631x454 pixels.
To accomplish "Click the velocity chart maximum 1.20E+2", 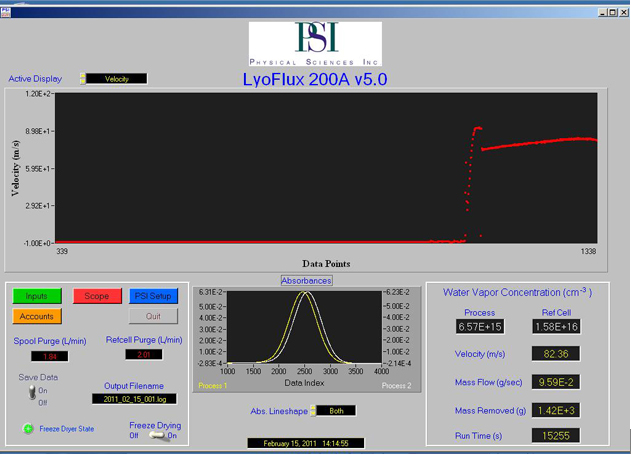I will pyautogui.click(x=38, y=94).
